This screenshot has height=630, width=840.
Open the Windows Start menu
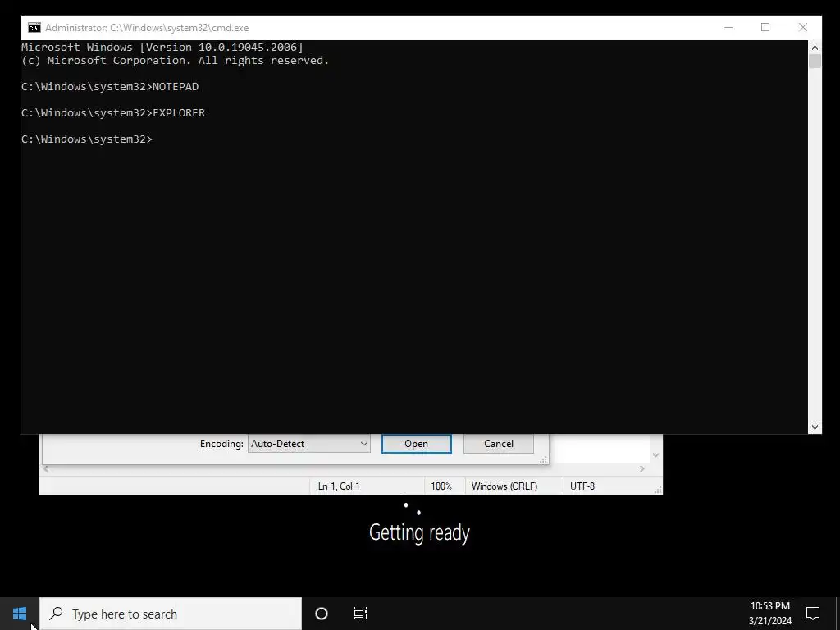pos(20,614)
